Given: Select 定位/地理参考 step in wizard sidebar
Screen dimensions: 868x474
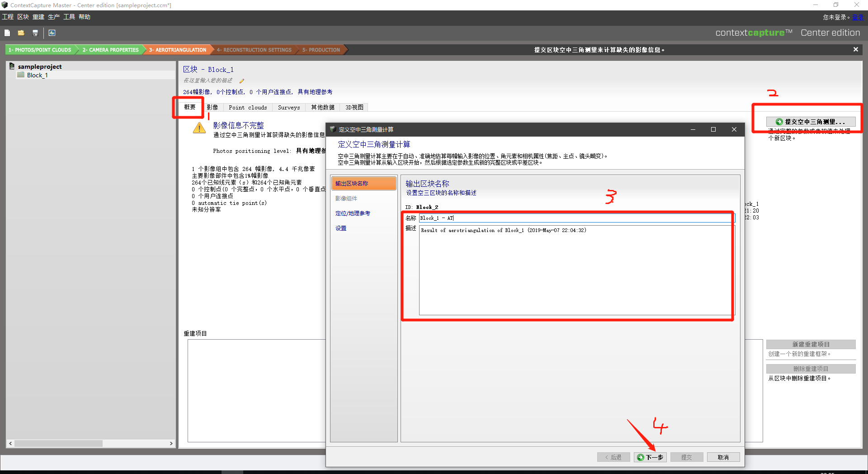Looking at the screenshot, I should point(353,213).
